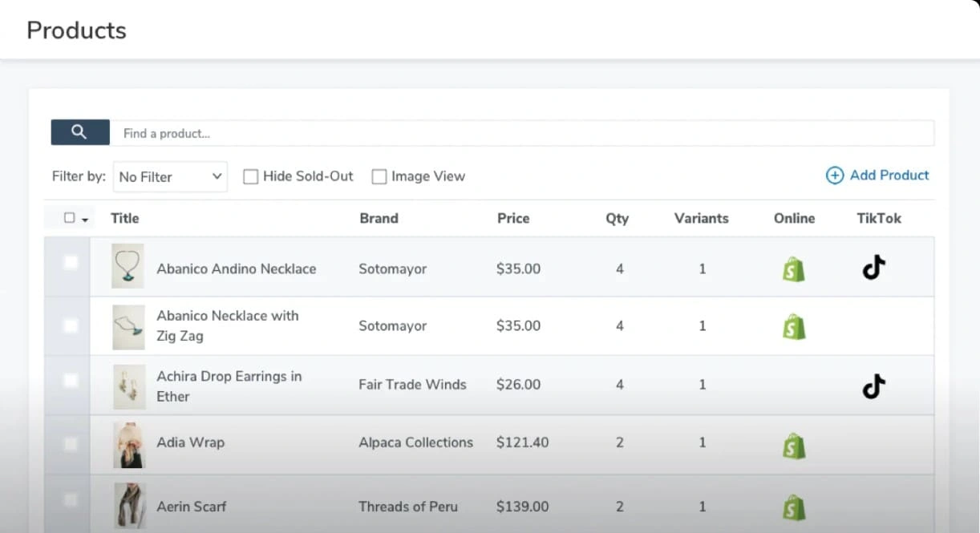The width and height of the screenshot is (980, 533).
Task: Click TikTok icon for Achira Drop Earrings
Action: pyautogui.click(x=873, y=388)
